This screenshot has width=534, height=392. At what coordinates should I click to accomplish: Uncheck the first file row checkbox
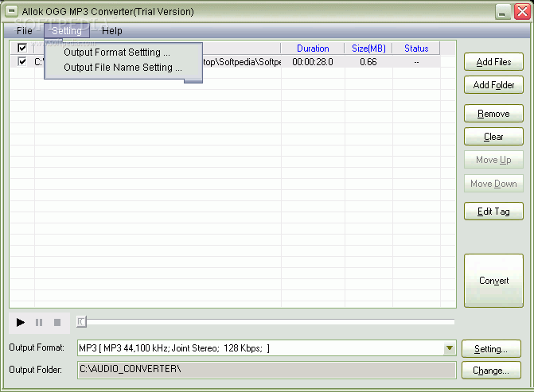[x=22, y=61]
